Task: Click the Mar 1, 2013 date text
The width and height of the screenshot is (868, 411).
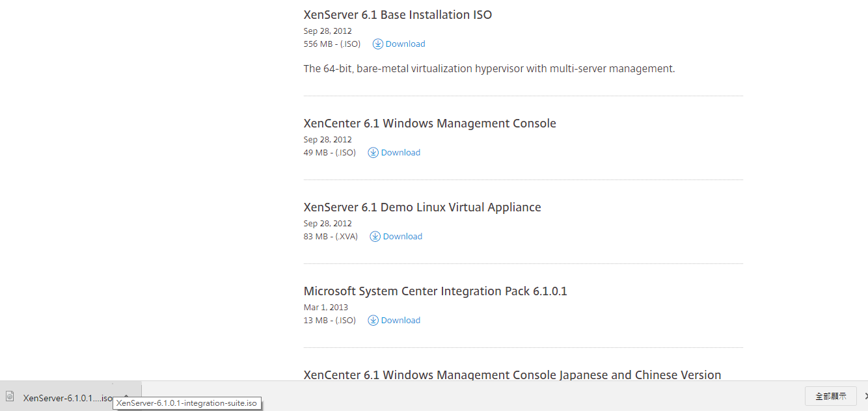Action: pyautogui.click(x=326, y=307)
